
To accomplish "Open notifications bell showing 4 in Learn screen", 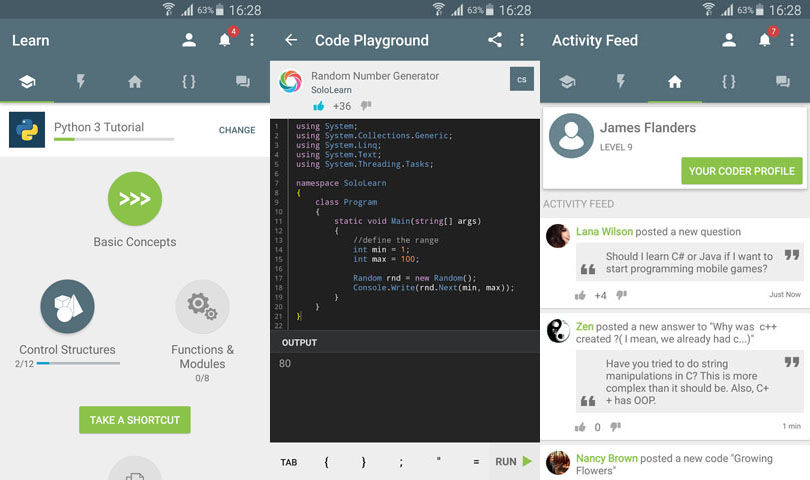I will (226, 39).
